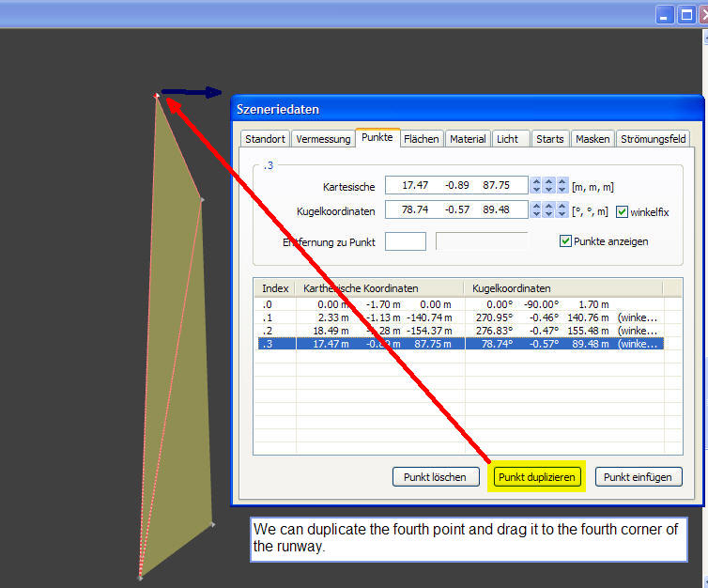Open the Starts tab

click(x=550, y=139)
